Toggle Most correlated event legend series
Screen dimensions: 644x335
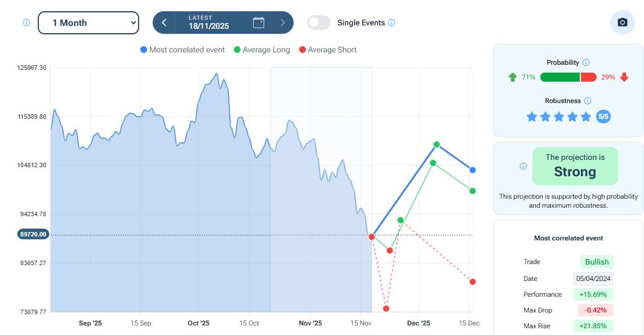coord(183,50)
